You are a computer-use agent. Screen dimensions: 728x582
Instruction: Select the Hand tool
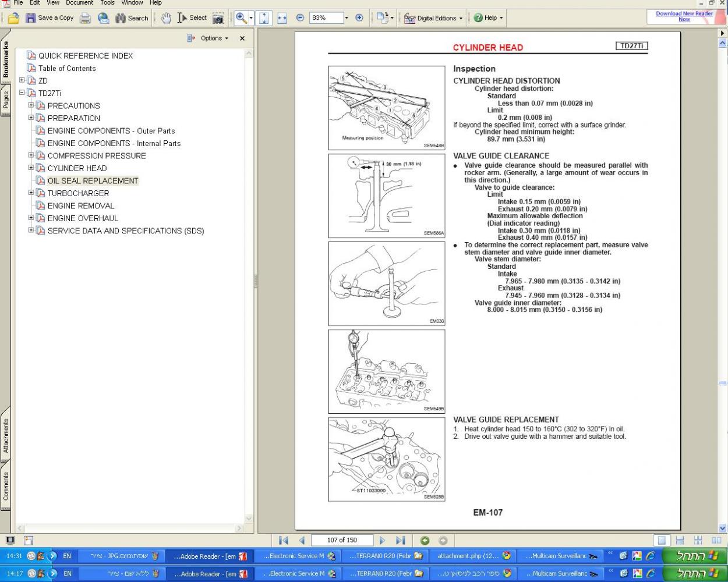(x=166, y=18)
